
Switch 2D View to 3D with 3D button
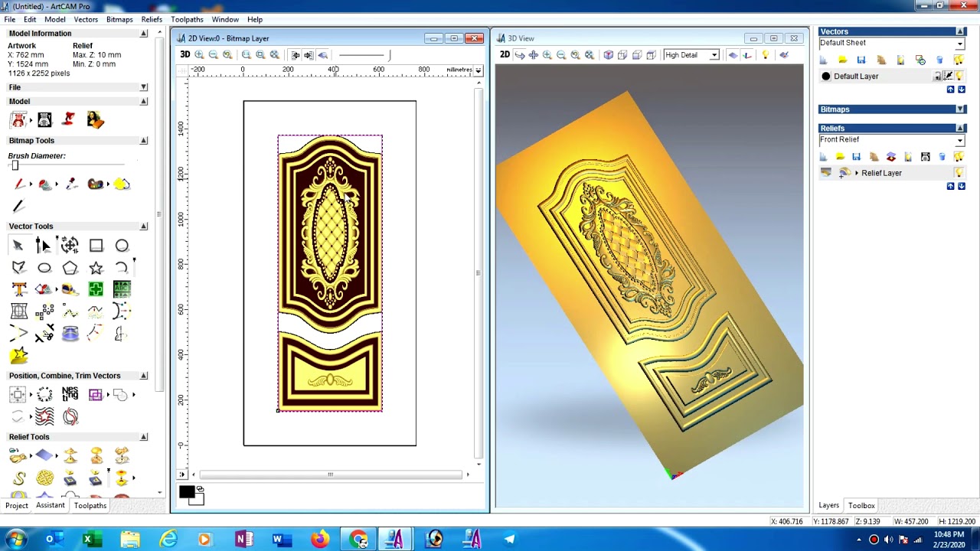185,54
